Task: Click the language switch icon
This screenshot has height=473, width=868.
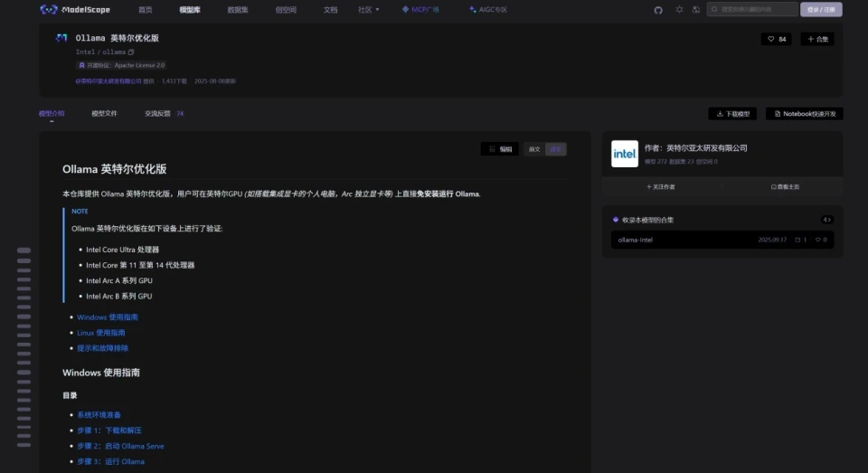Action: point(696,10)
